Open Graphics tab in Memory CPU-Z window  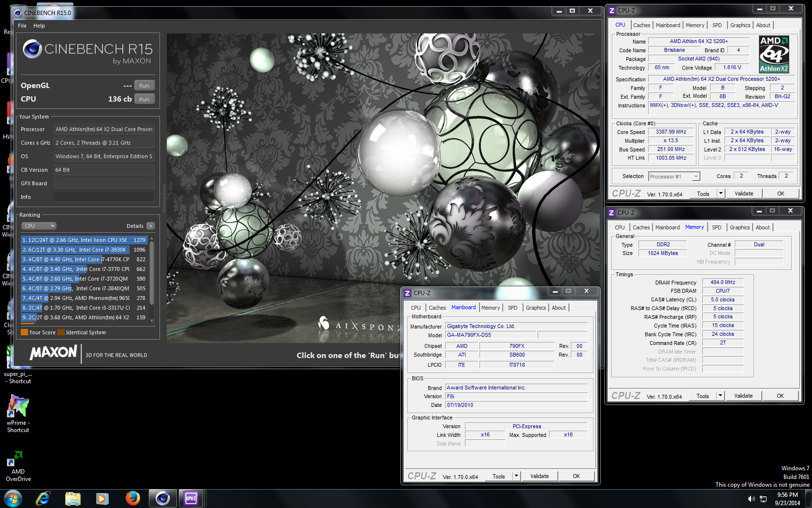click(739, 227)
